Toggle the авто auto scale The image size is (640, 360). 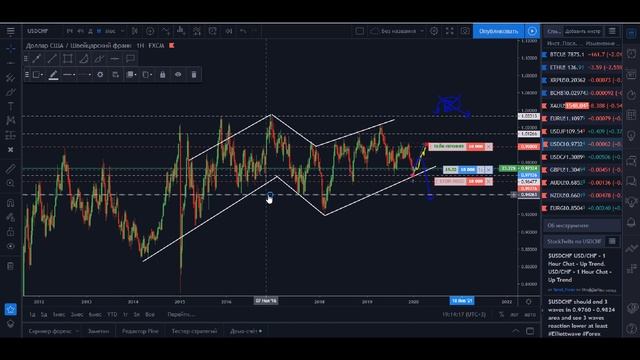click(530, 315)
